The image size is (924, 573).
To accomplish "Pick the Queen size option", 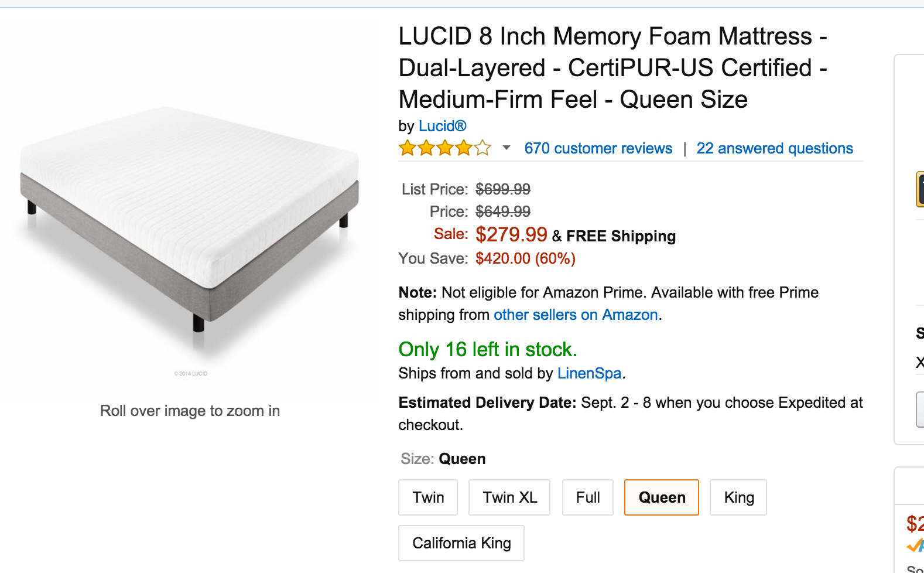I will tap(662, 497).
